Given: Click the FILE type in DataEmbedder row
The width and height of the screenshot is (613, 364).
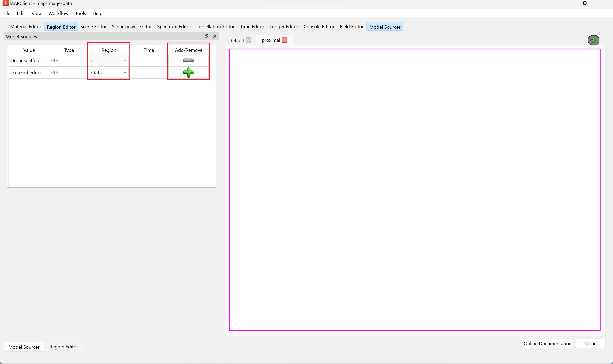Looking at the screenshot, I should click(x=69, y=73).
